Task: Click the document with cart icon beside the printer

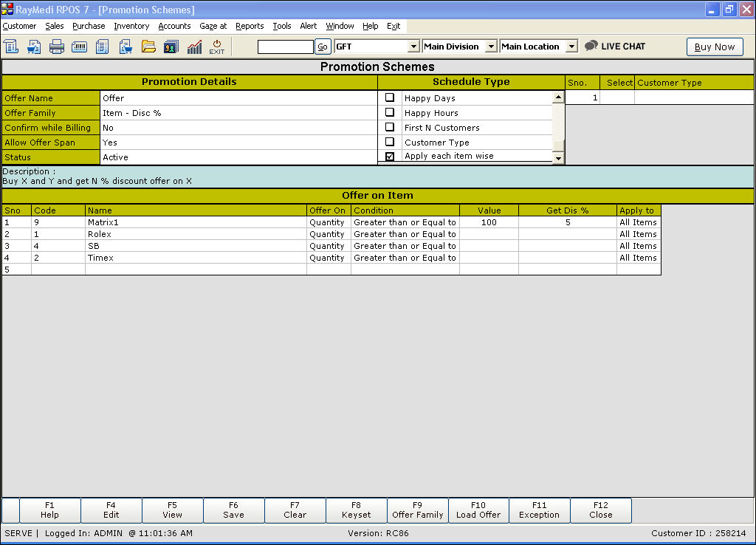Action: coord(34,47)
